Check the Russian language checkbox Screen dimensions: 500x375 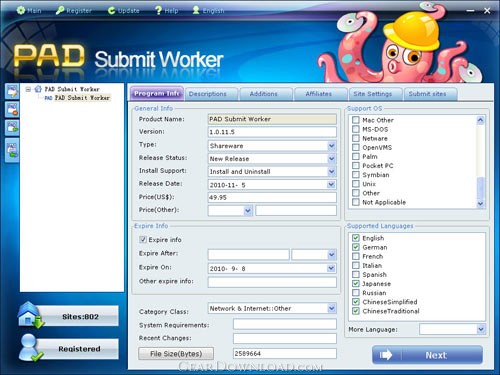356,293
